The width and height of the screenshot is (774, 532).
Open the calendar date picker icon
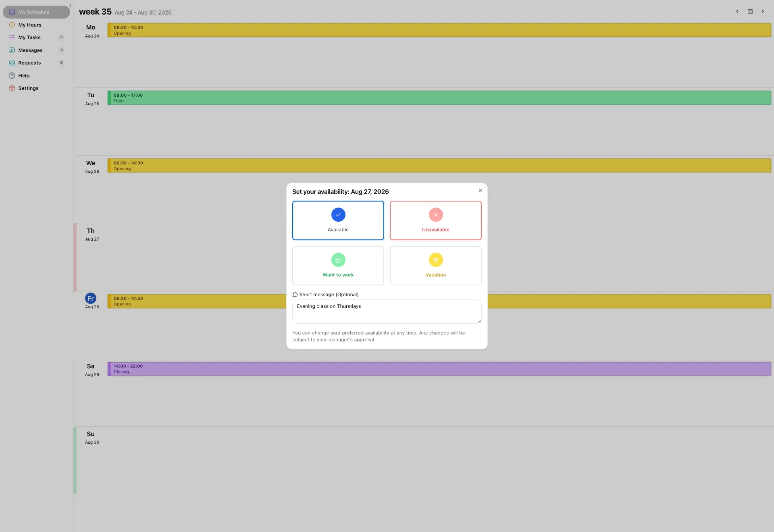(750, 11)
